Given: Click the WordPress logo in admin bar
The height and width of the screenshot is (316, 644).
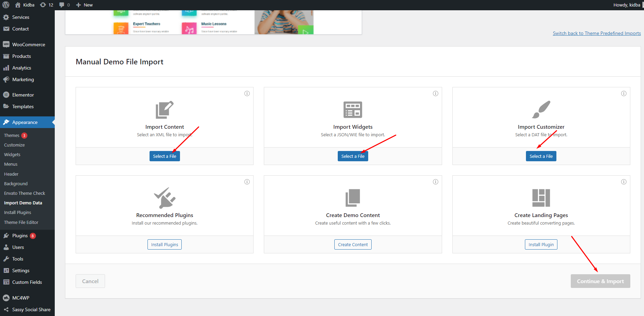Looking at the screenshot, I should 6,5.
